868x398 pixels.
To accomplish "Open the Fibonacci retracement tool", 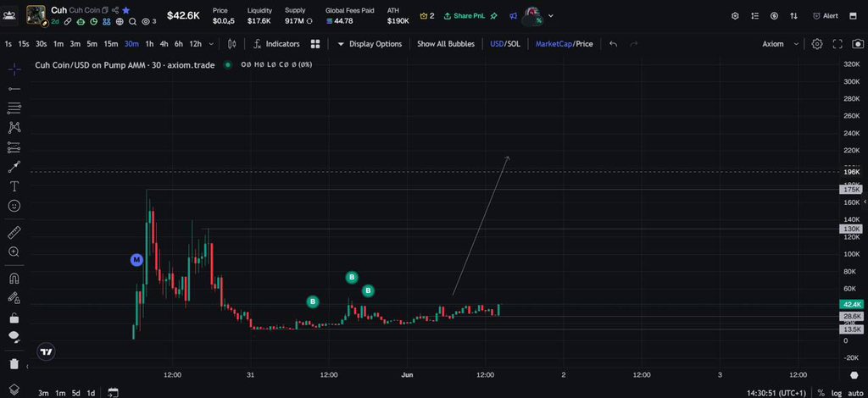I will [14, 108].
